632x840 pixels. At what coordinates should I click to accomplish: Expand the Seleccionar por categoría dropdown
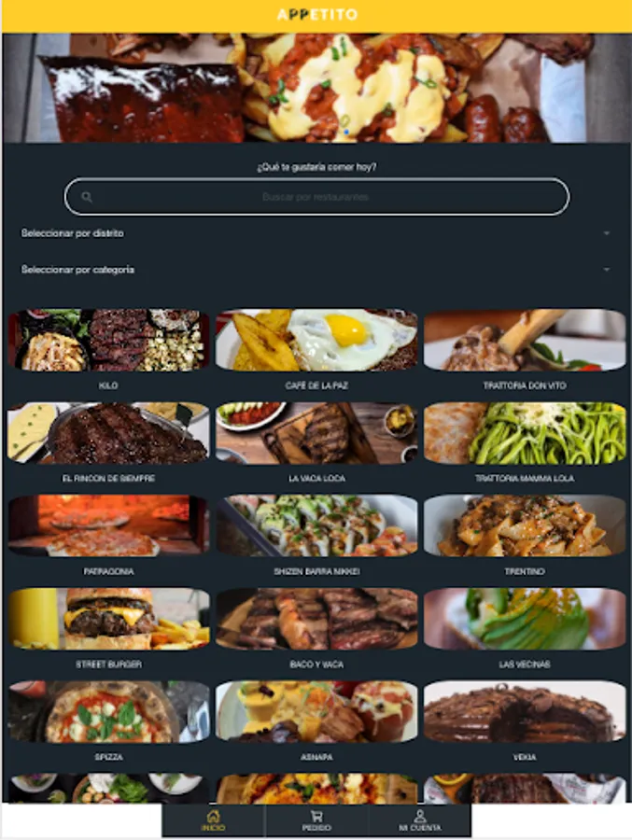click(x=316, y=270)
